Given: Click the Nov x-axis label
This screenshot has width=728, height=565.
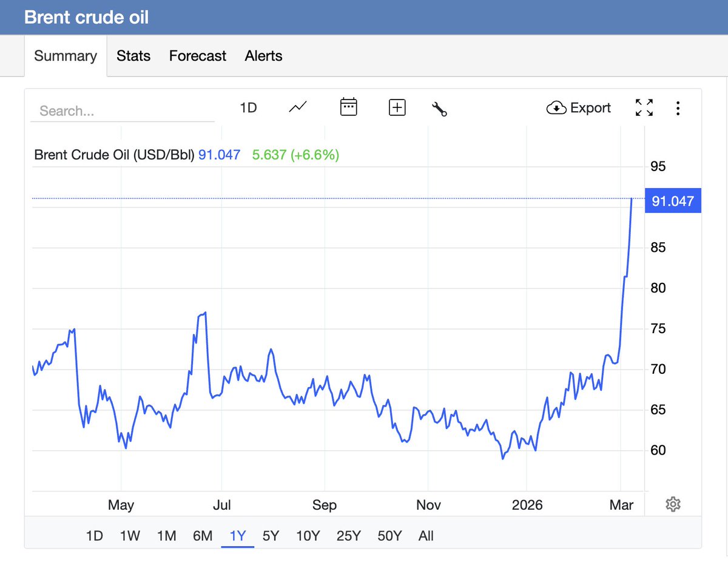Looking at the screenshot, I should pos(428,505).
